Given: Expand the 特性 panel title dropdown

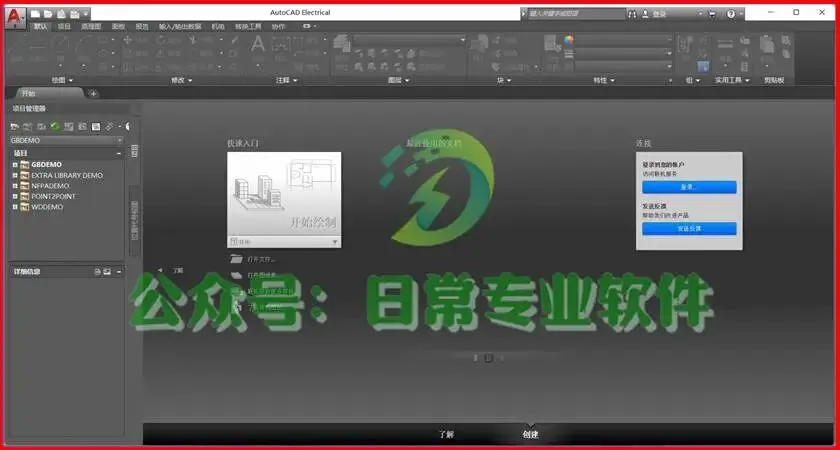Looking at the screenshot, I should tap(604, 80).
